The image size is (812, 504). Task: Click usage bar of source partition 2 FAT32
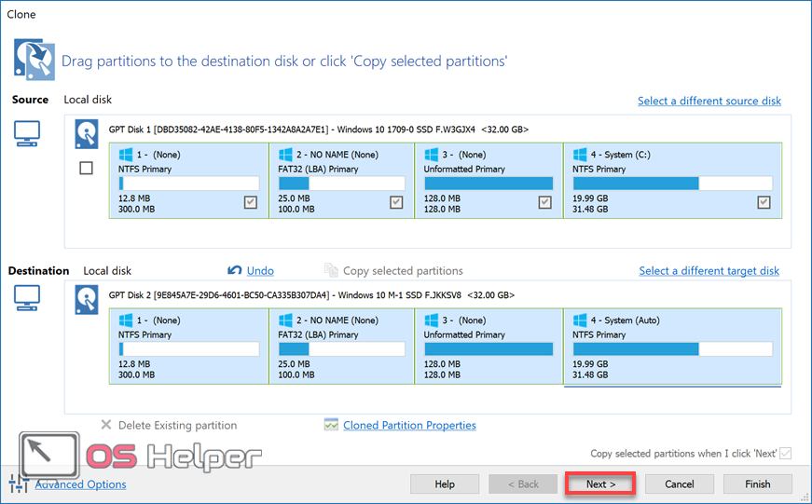click(x=341, y=184)
